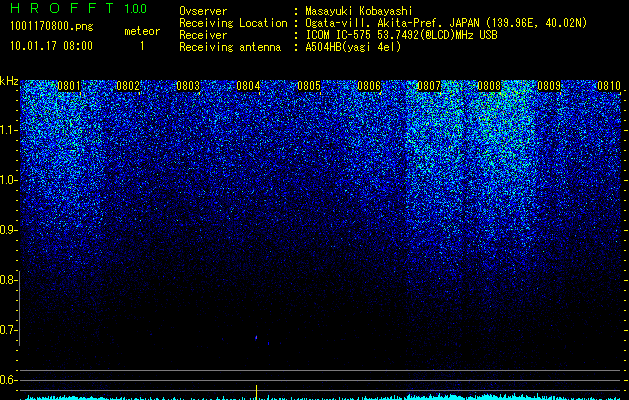Click the 0.9 kHz axis label
The height and width of the screenshot is (400, 629).
[x=8, y=230]
